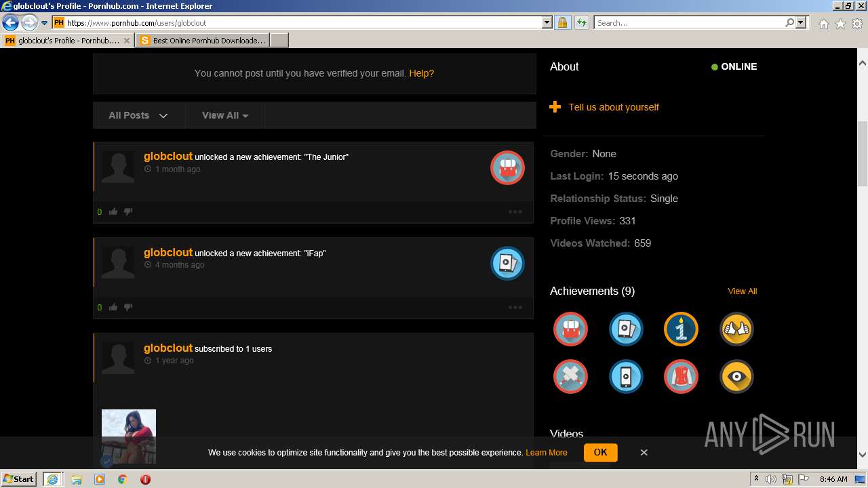Open globclout link in The Junior post
Image resolution: width=868 pixels, height=488 pixels.
(168, 156)
